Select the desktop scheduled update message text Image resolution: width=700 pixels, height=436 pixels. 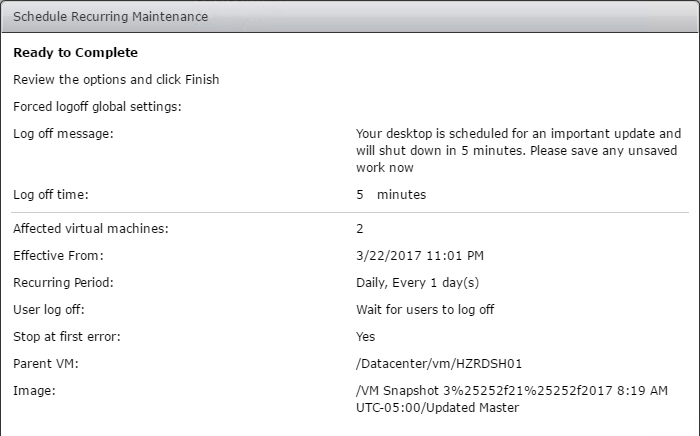point(518,150)
